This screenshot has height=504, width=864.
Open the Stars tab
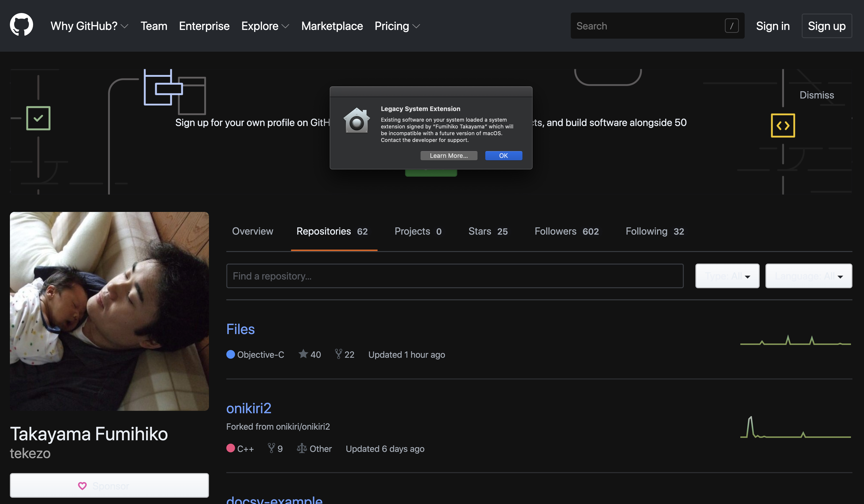tap(487, 231)
